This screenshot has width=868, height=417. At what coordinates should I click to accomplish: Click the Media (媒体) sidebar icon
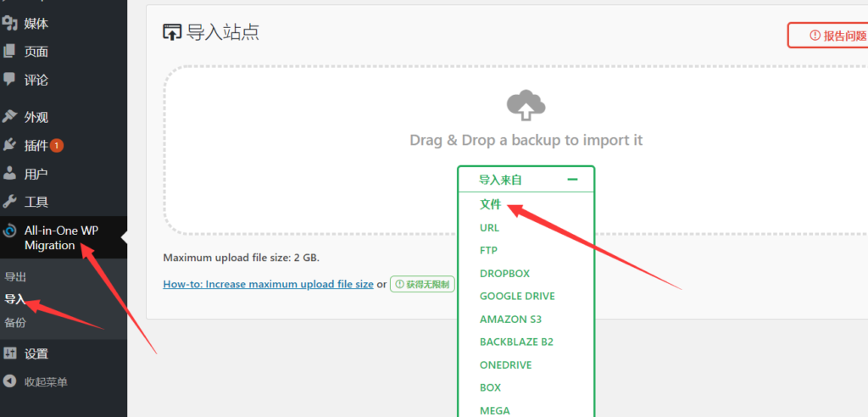tap(10, 23)
